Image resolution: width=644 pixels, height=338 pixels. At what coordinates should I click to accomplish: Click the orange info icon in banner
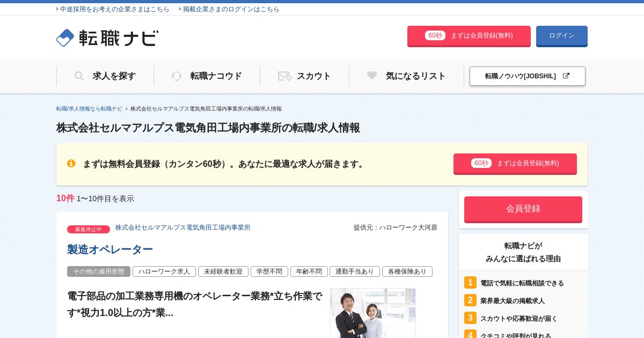pos(71,164)
